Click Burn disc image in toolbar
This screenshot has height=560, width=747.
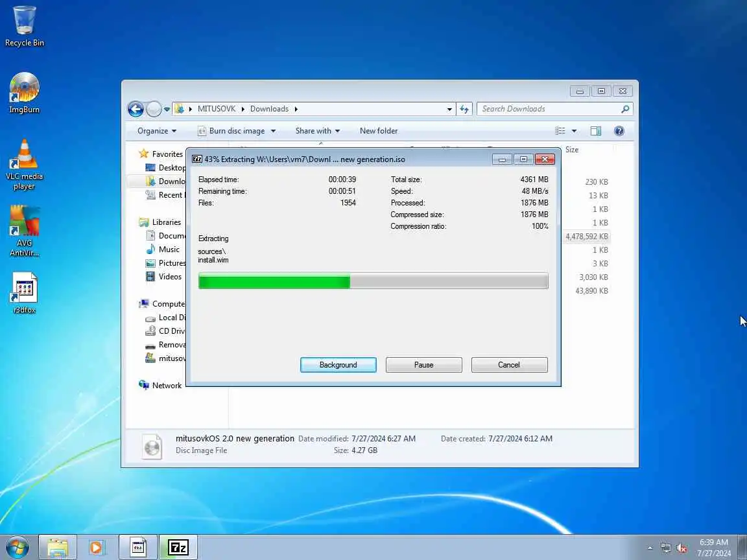[x=231, y=131]
